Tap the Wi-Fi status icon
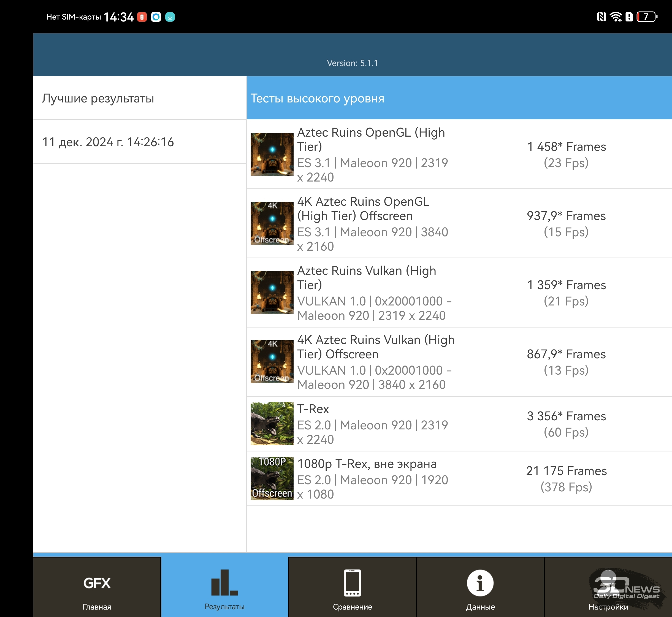Viewport: 672px width, 617px height. click(616, 17)
